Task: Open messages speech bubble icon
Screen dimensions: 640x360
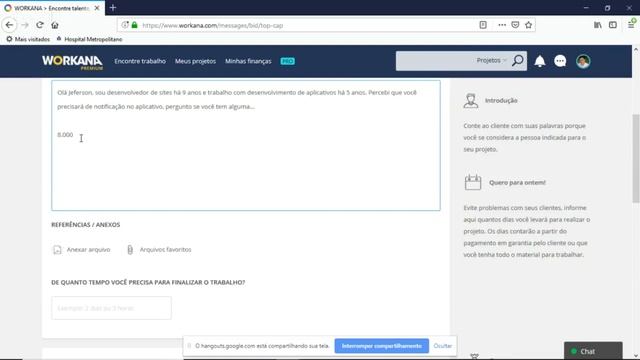Action: [560, 61]
